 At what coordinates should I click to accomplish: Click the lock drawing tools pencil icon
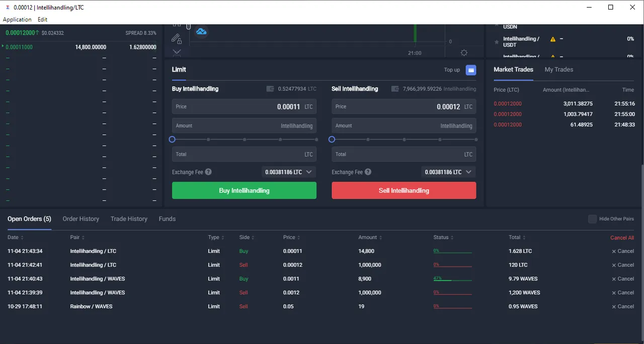click(177, 38)
